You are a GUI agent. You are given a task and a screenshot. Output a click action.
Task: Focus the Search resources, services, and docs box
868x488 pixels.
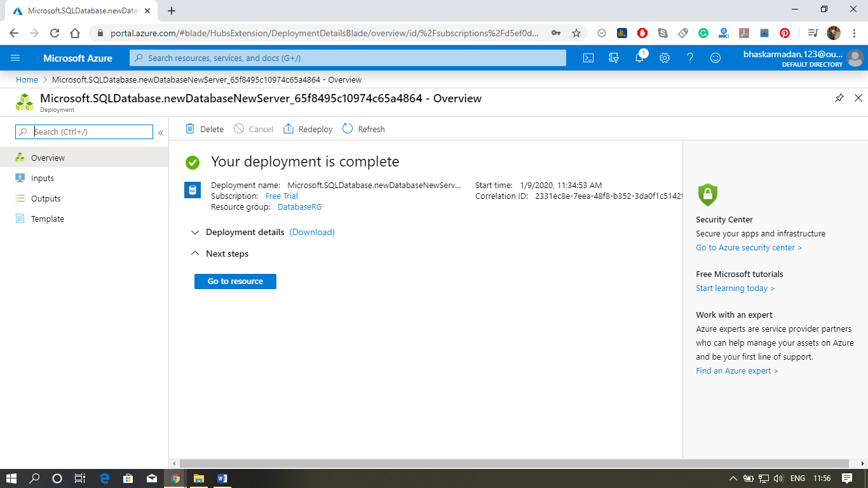[x=348, y=58]
